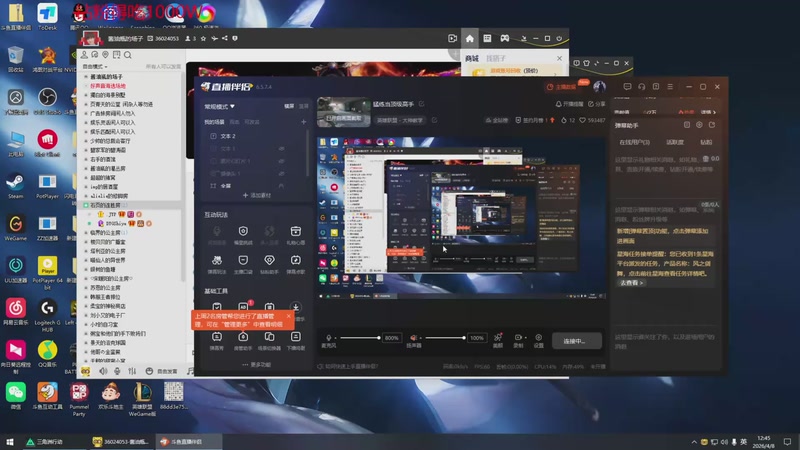
Task: Click search magnifier in channel window toolbar
Action: click(128, 55)
